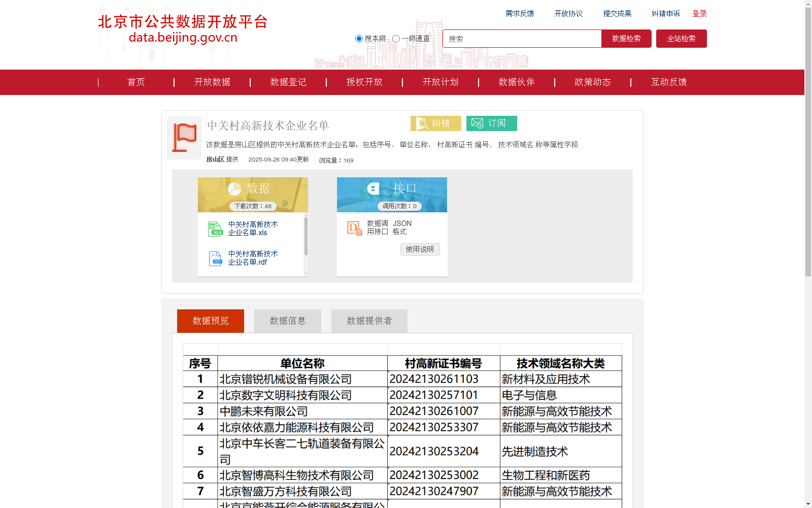The image size is (812, 508).
Task: Click the site logo 北京市公共数据开放平台
Action: tap(183, 29)
